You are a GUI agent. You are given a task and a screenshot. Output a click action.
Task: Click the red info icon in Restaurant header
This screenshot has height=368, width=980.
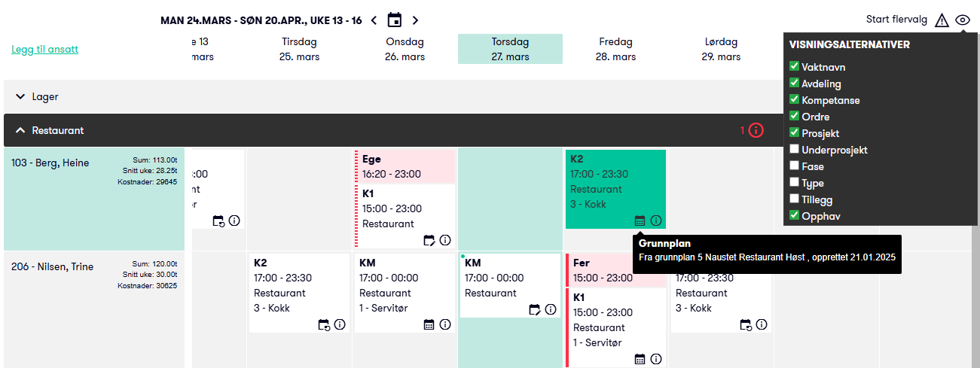(756, 130)
